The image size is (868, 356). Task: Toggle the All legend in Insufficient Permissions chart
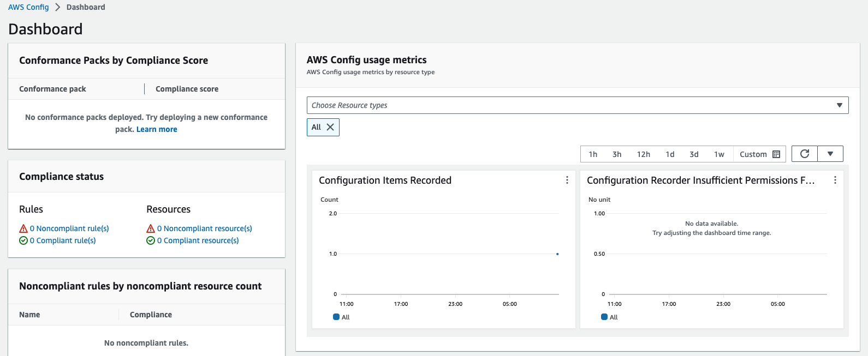coord(610,317)
